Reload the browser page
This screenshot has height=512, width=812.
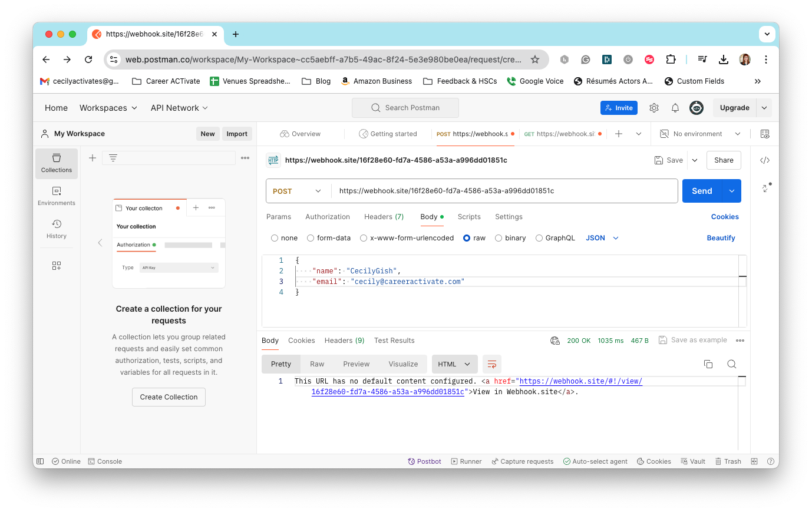click(x=88, y=60)
